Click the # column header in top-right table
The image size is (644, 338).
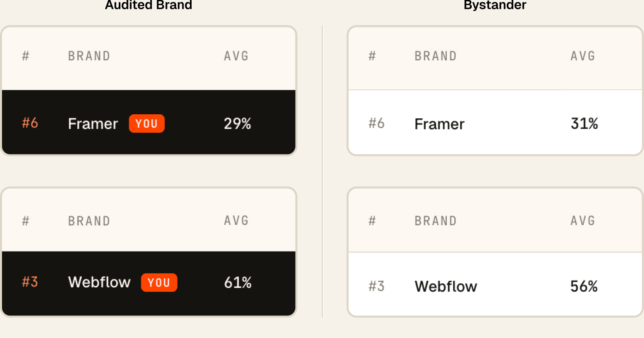(372, 56)
